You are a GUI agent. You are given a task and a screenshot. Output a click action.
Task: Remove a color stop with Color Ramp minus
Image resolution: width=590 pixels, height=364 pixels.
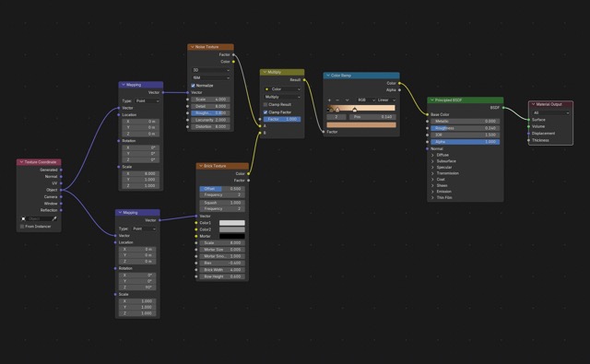point(337,100)
